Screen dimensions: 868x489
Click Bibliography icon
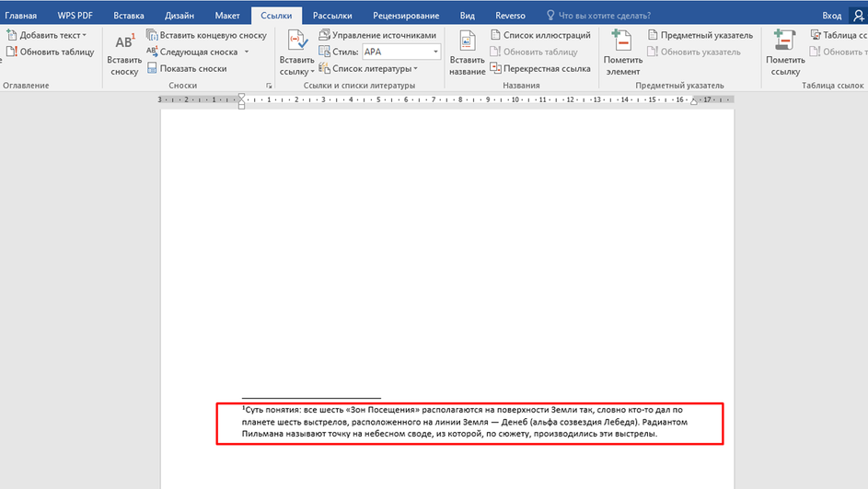(324, 68)
